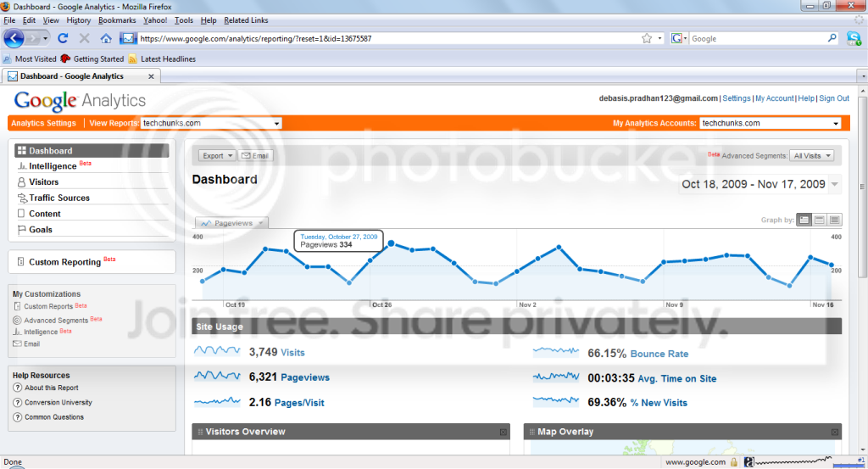Close the Dashboard - Google Analytics tab

pyautogui.click(x=151, y=76)
